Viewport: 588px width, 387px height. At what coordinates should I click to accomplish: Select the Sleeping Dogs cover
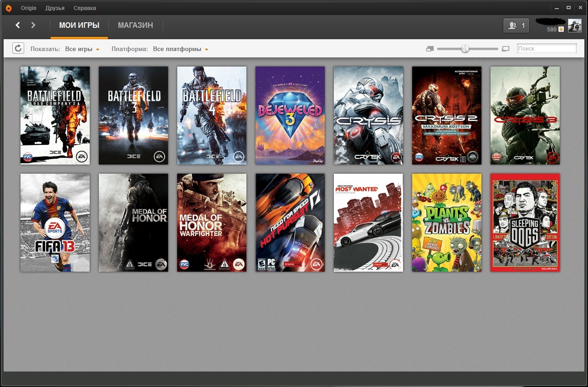pos(525,222)
